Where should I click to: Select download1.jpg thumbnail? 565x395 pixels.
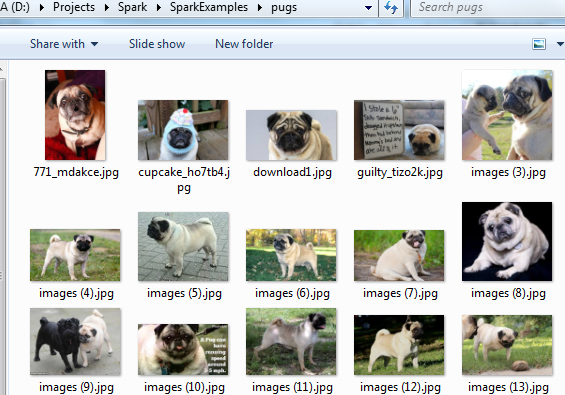(x=291, y=135)
